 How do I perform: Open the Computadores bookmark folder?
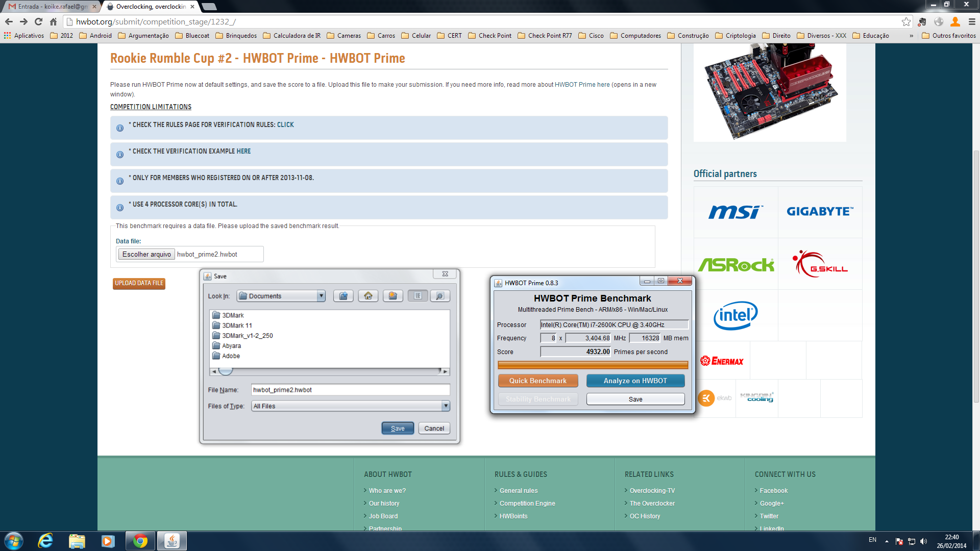point(635,36)
